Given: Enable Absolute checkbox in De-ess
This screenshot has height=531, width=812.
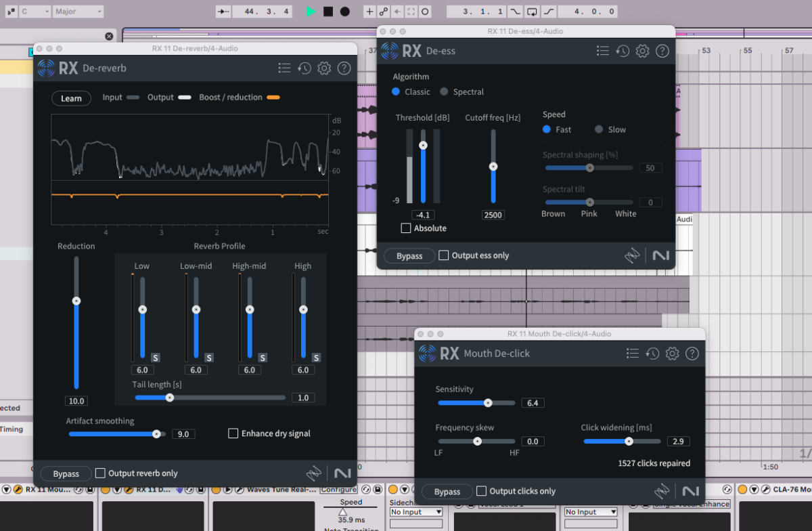Looking at the screenshot, I should [x=406, y=228].
